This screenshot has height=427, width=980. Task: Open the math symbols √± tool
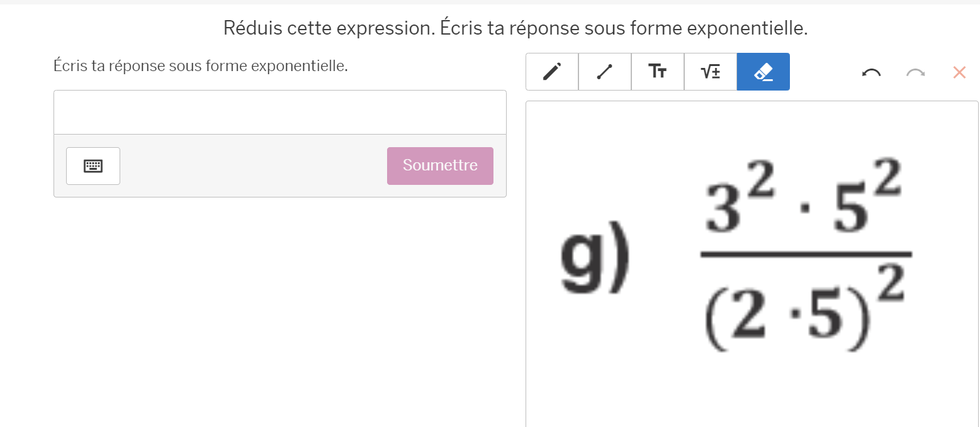(x=711, y=72)
